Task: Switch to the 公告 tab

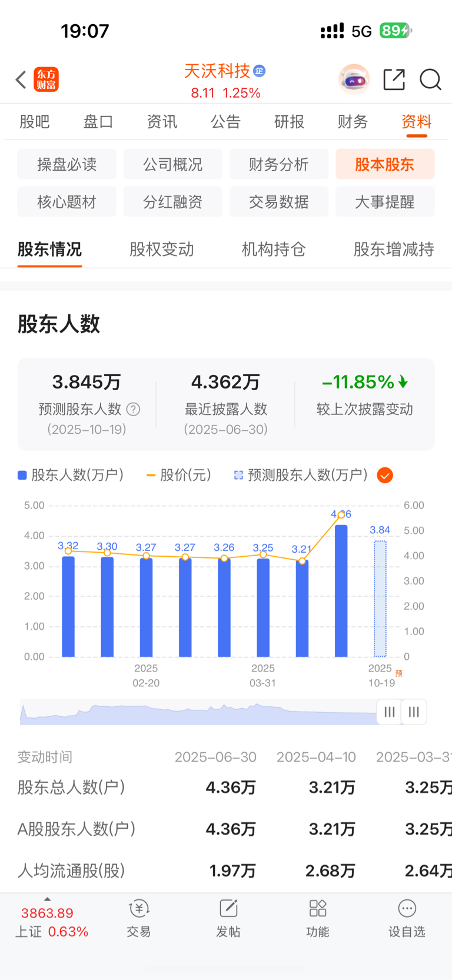Action: (226, 122)
